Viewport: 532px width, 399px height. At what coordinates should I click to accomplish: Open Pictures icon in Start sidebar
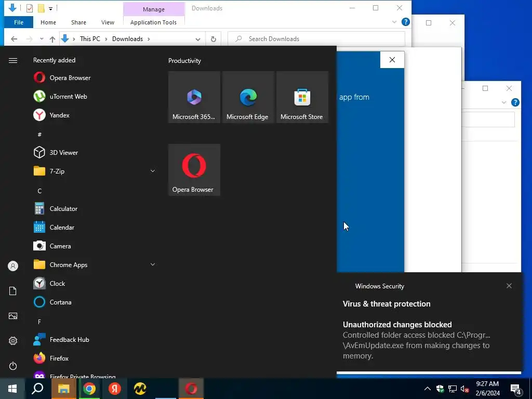[13, 316]
